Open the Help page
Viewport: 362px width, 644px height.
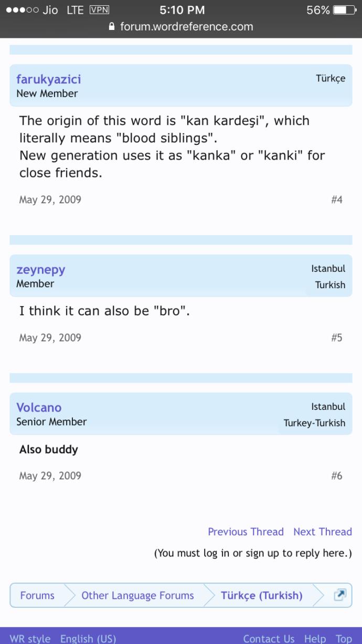[x=314, y=638]
